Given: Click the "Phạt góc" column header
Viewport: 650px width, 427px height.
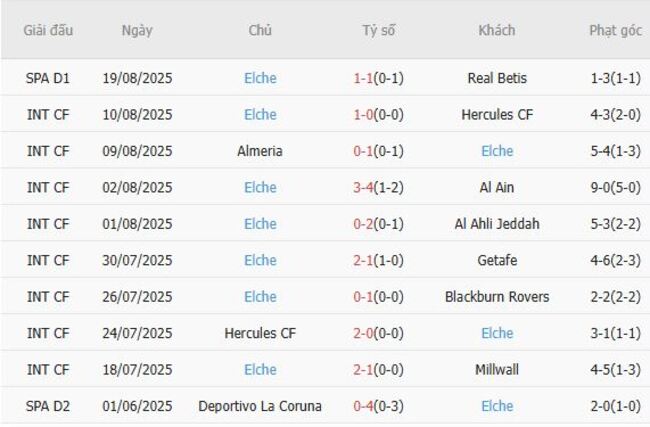Looking at the screenshot, I should point(615,30).
